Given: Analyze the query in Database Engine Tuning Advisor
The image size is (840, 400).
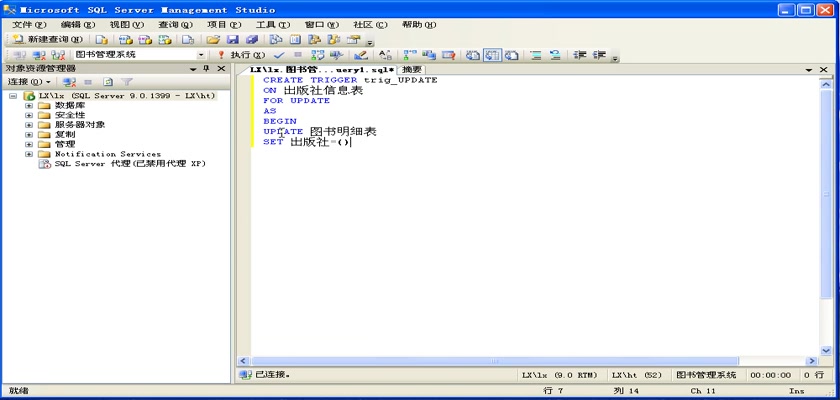Looking at the screenshot, I should click(x=336, y=55).
